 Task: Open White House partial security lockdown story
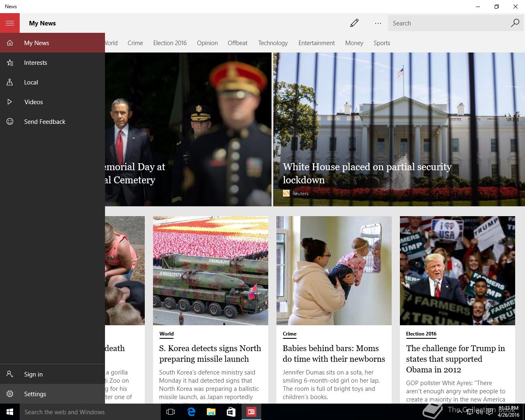[x=367, y=173]
